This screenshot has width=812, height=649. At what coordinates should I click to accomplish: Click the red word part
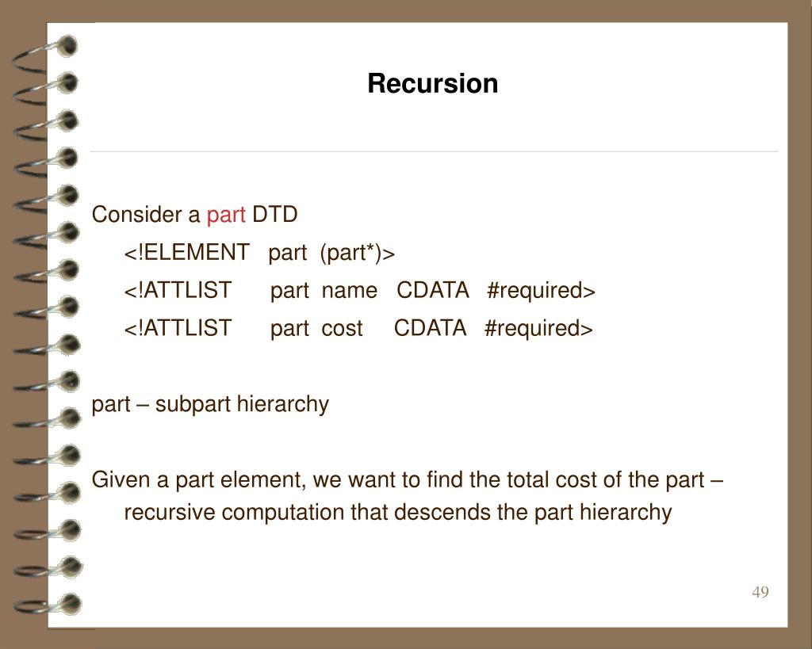pyautogui.click(x=226, y=215)
